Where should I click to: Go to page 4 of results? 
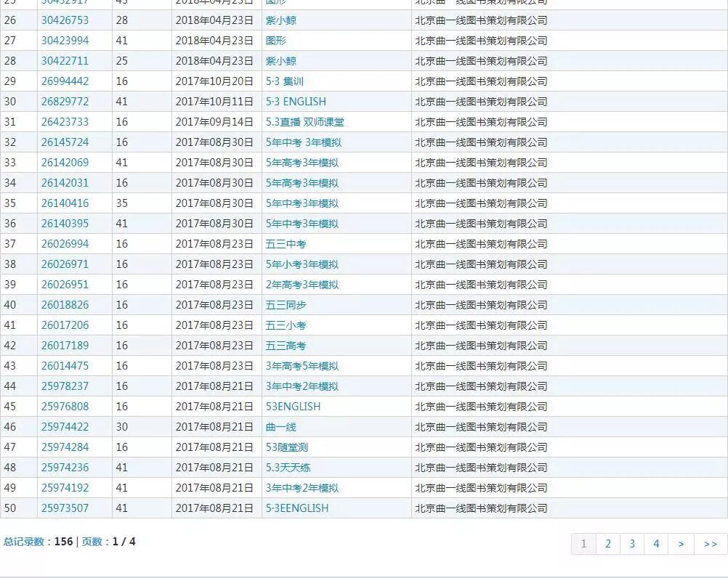(656, 544)
